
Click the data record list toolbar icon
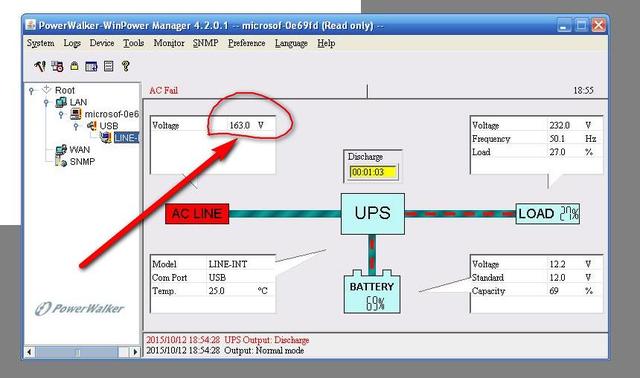click(109, 66)
